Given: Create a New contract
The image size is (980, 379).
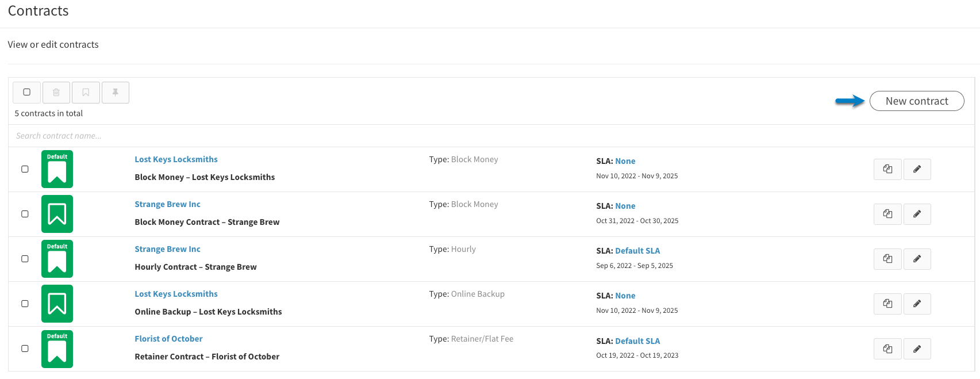Looking at the screenshot, I should 917,101.
